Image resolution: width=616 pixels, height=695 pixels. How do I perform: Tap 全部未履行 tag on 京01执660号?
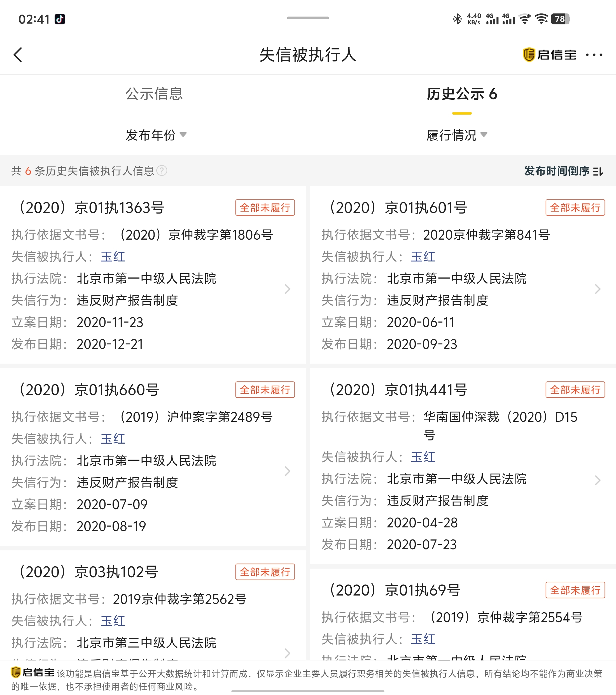(x=265, y=390)
